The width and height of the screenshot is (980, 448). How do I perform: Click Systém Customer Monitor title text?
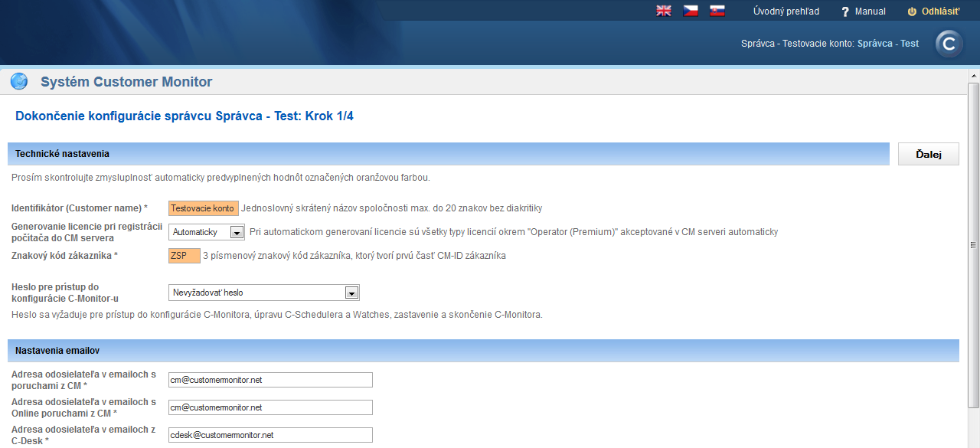126,82
